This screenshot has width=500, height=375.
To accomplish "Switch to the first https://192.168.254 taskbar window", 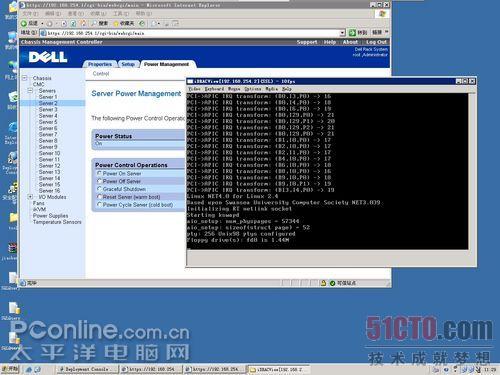I will pos(151,369).
